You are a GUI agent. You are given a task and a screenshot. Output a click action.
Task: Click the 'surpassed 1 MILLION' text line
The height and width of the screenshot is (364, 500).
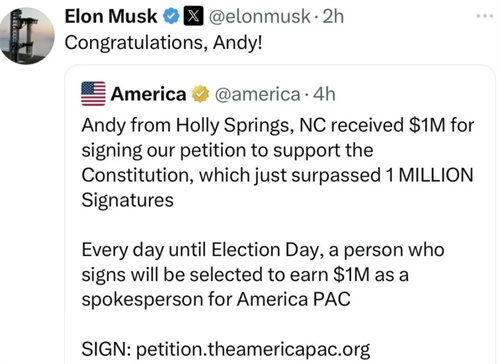[382, 175]
